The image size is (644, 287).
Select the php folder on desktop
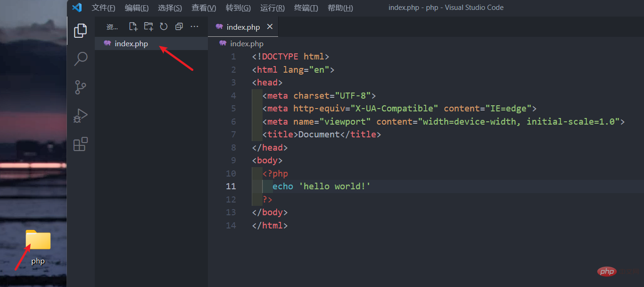[x=38, y=246]
